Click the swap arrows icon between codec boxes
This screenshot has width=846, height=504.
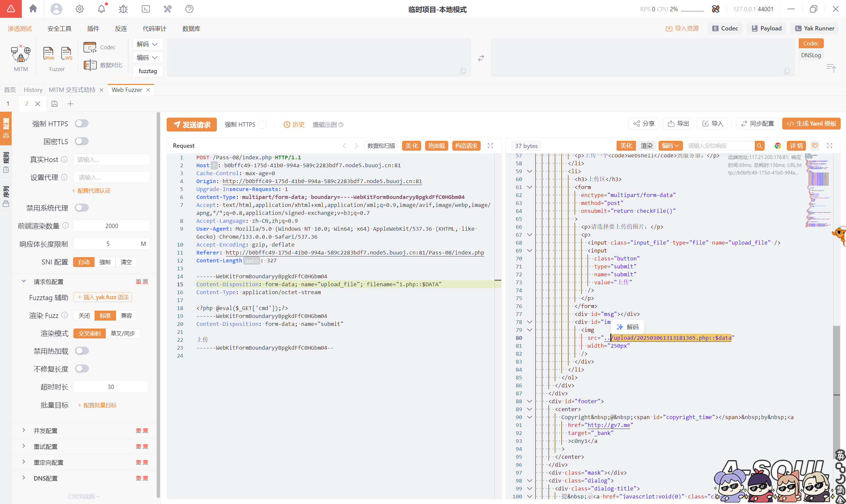click(x=481, y=58)
